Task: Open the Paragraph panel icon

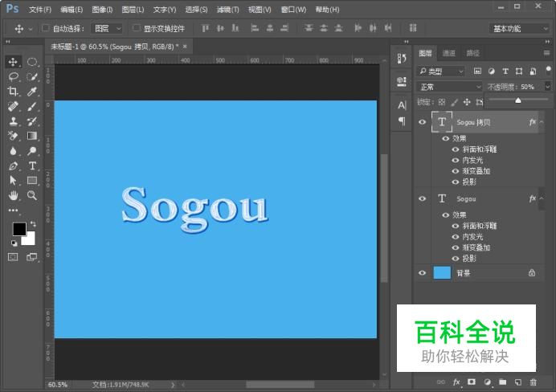Action: [x=402, y=121]
